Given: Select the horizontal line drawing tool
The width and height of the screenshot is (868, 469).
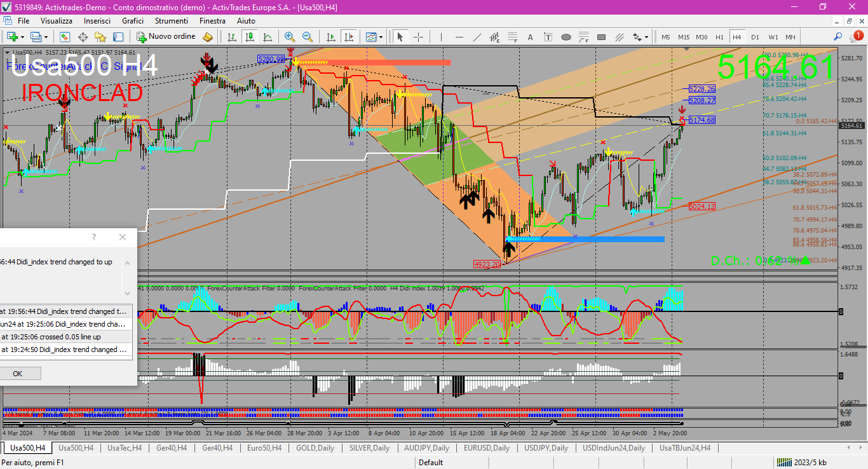Looking at the screenshot, I should (459, 37).
